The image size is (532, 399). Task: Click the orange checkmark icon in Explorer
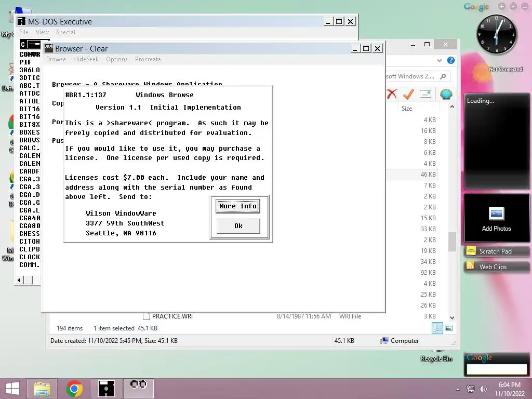[408, 94]
